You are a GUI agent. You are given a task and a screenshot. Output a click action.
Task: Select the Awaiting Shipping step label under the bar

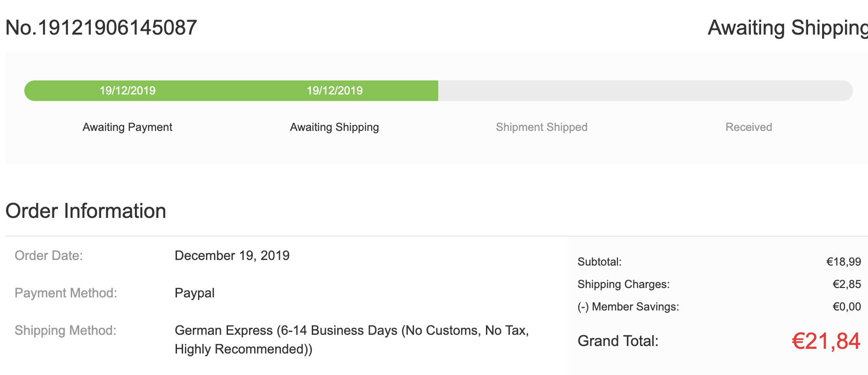click(334, 127)
